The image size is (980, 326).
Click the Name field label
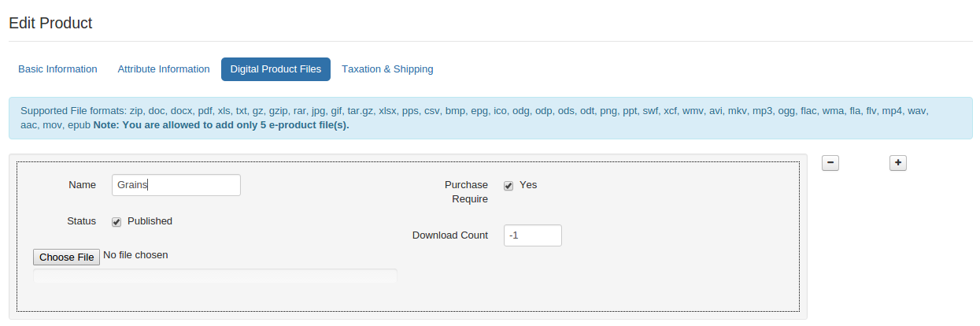[x=83, y=185]
